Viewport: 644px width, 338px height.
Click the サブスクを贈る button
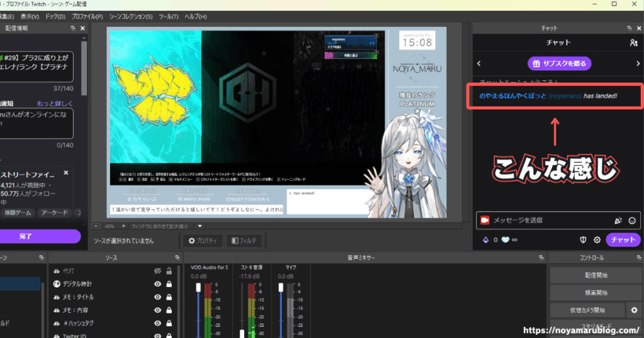click(x=559, y=63)
